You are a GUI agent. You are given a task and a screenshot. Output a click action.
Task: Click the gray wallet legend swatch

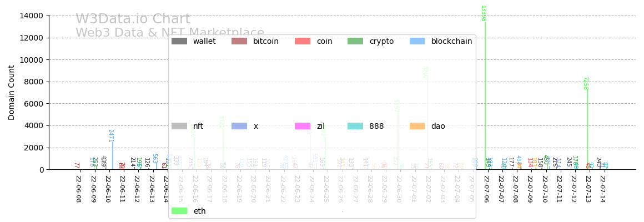[179, 41]
